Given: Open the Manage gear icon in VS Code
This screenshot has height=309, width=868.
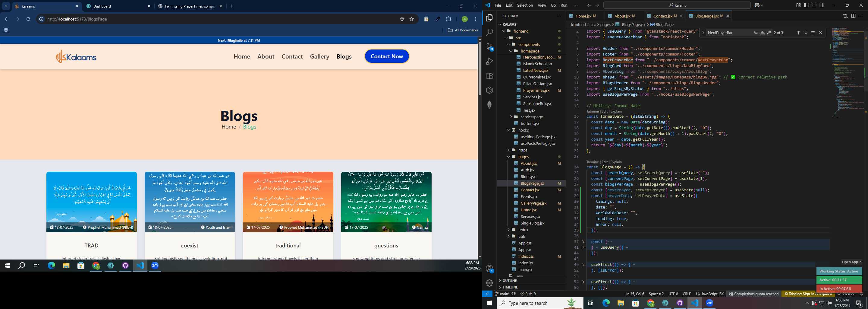Looking at the screenshot, I should pos(489,283).
